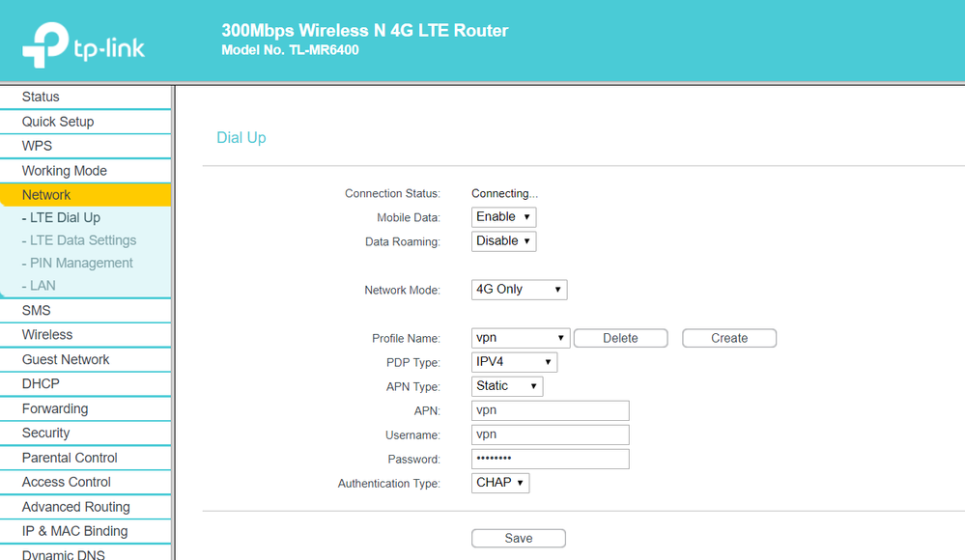Viewport: 965px width, 560px height.
Task: Expand the APN Type Static dropdown
Action: [507, 386]
